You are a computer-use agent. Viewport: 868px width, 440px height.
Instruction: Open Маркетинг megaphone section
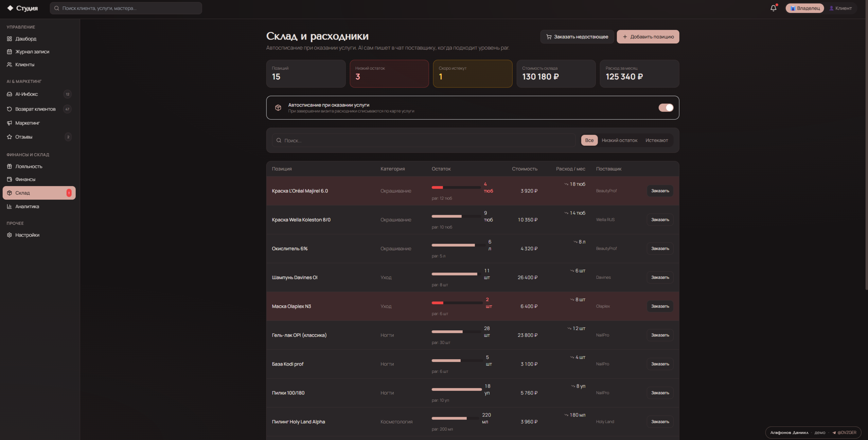coord(39,123)
